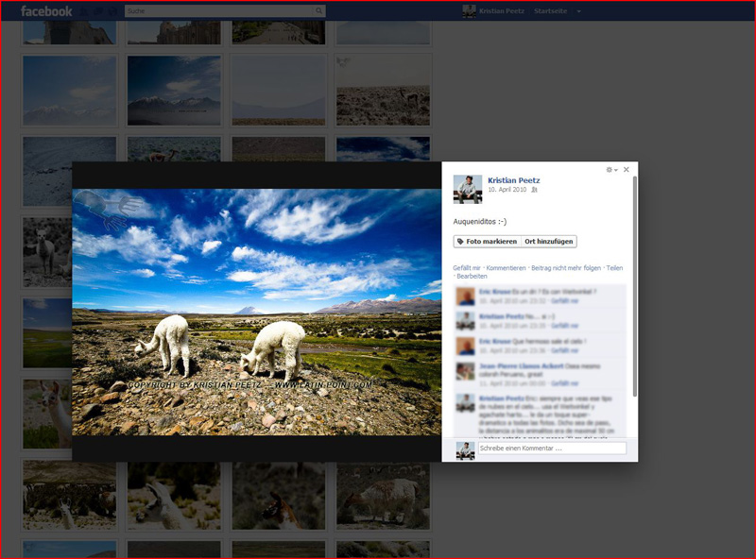Click the facebook logo

(x=46, y=11)
